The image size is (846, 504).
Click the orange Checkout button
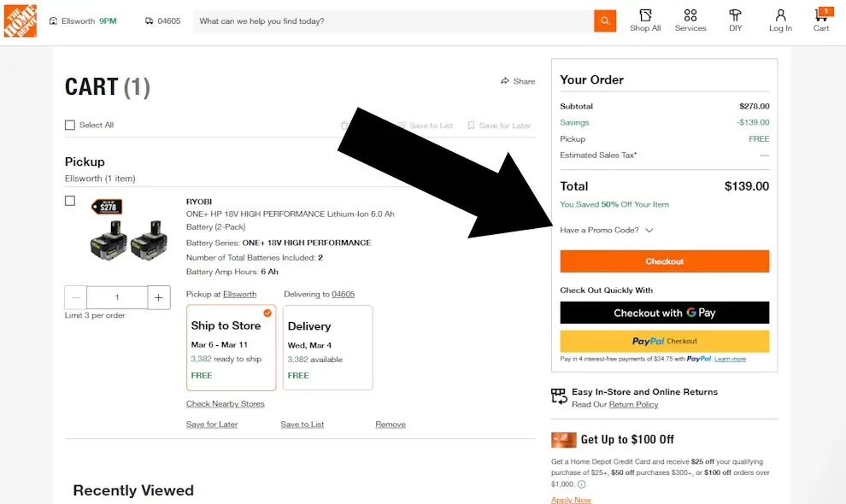(x=664, y=261)
